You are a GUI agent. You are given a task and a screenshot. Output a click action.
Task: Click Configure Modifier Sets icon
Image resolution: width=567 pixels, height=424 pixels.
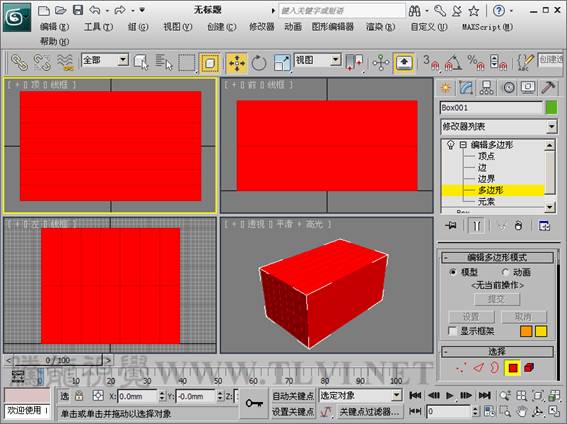point(544,226)
